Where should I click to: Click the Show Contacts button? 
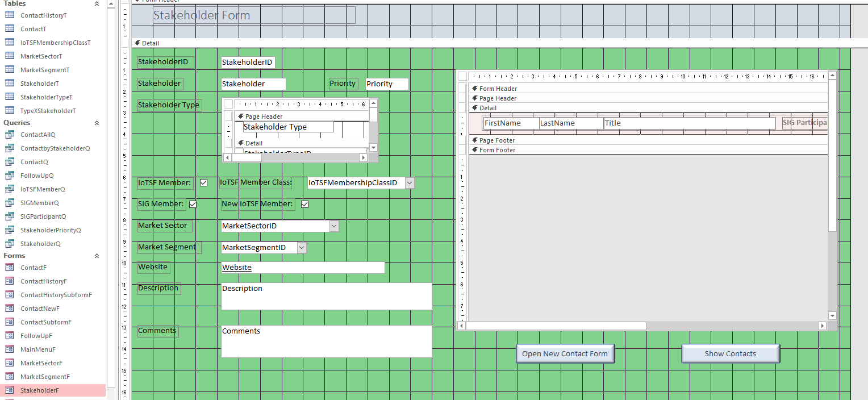[x=731, y=353]
